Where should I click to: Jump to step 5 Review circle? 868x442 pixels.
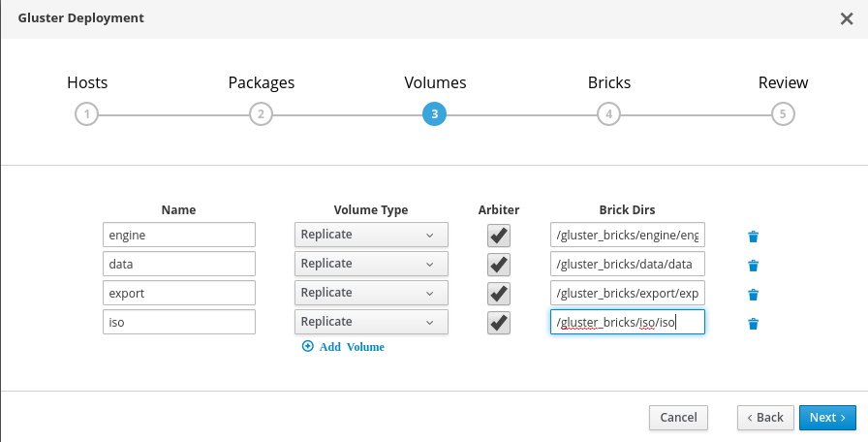tap(783, 114)
